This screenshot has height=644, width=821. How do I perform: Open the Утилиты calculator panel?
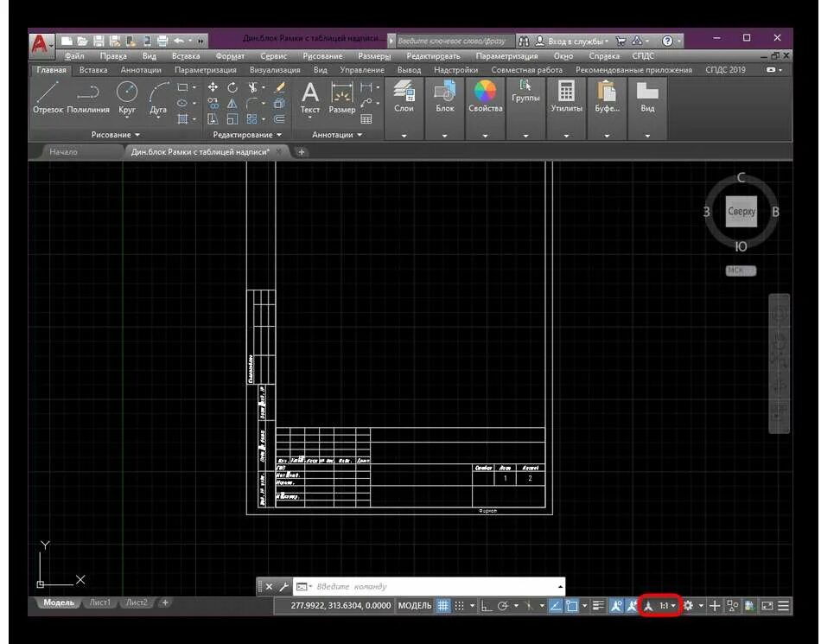(x=566, y=97)
